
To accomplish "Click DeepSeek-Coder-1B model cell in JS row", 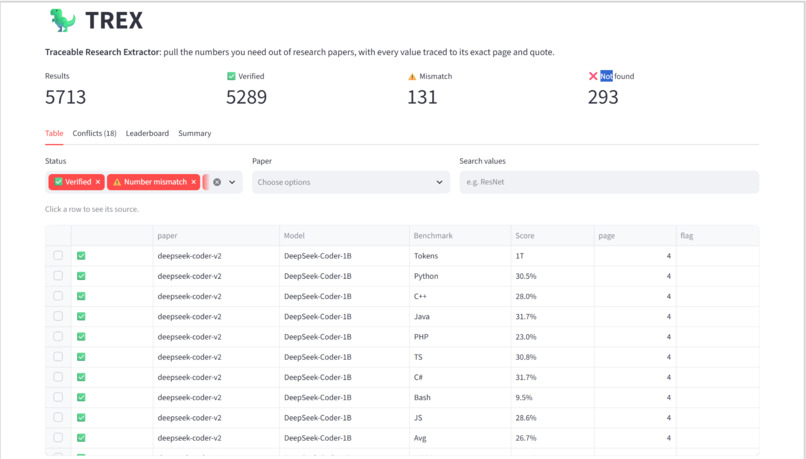I will pyautogui.click(x=344, y=417).
